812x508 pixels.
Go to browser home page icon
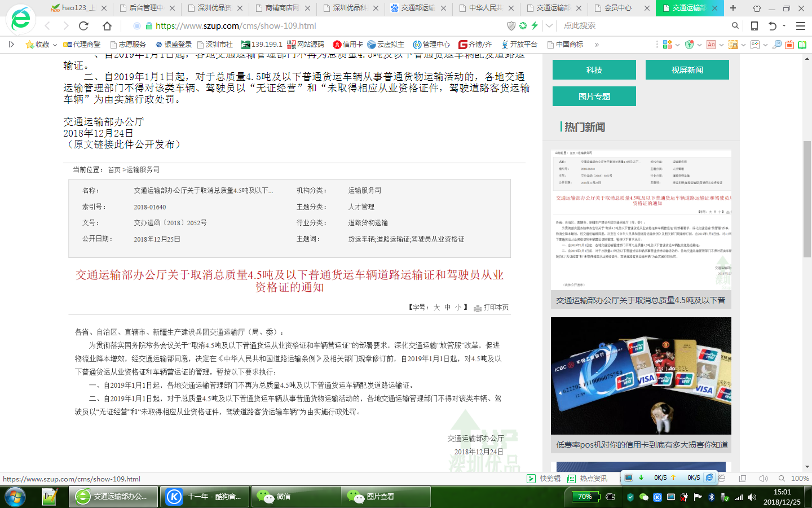(107, 26)
